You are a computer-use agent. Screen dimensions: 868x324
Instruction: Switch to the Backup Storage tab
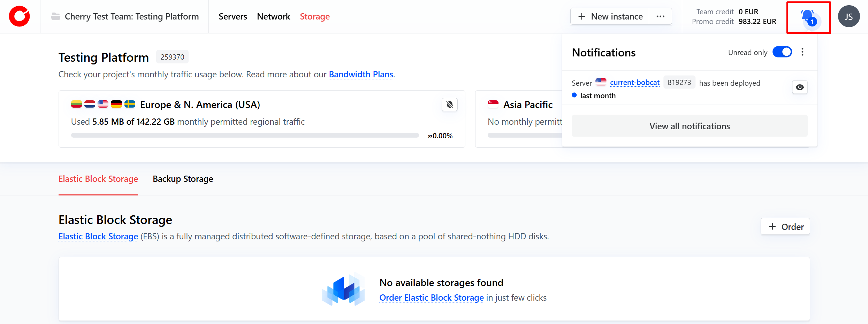[183, 179]
